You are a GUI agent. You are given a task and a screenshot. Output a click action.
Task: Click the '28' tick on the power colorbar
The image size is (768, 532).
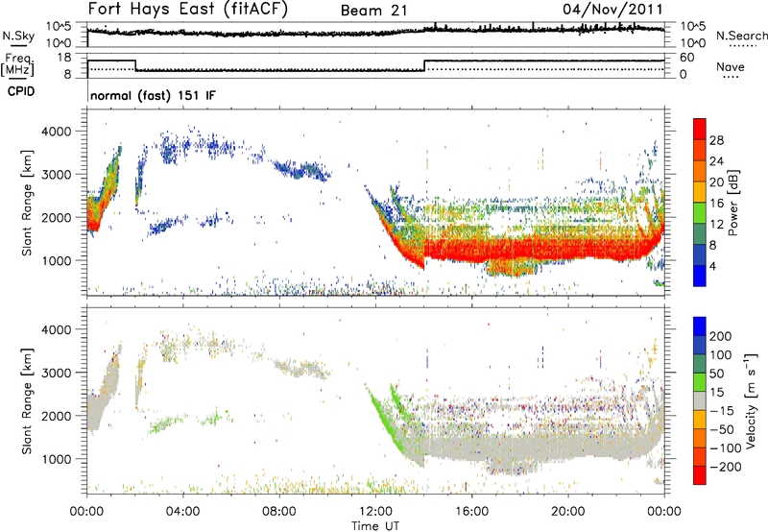click(716, 140)
